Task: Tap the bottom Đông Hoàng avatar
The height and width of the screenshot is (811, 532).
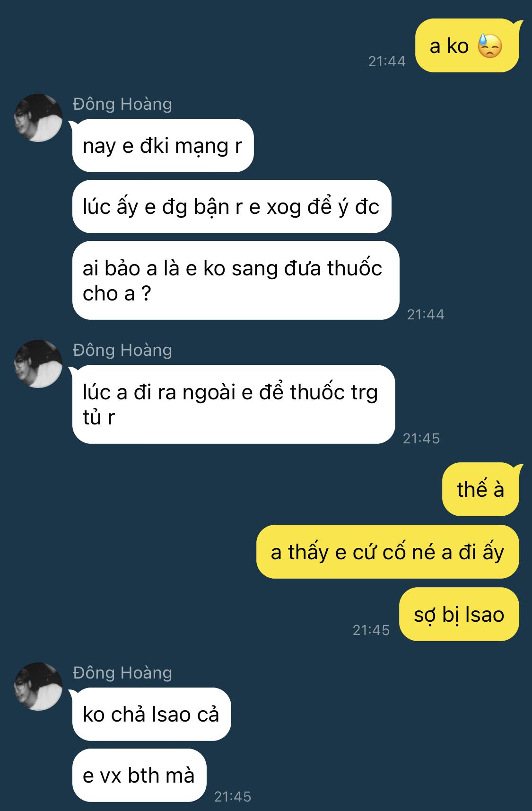Action: (x=38, y=687)
